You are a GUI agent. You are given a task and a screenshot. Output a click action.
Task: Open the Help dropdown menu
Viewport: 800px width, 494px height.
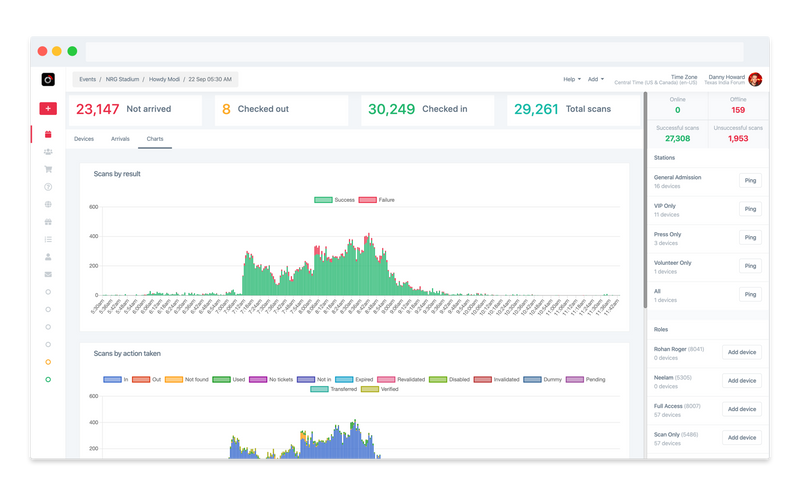click(571, 79)
